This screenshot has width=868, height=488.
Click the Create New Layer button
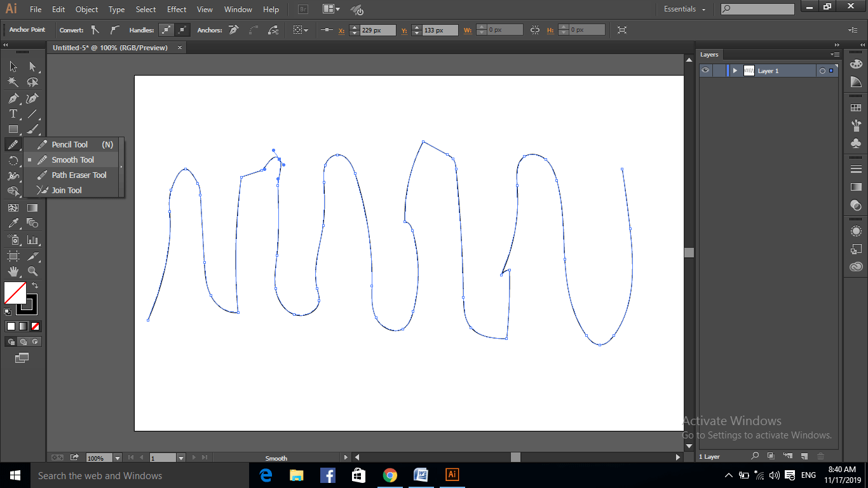tap(803, 456)
